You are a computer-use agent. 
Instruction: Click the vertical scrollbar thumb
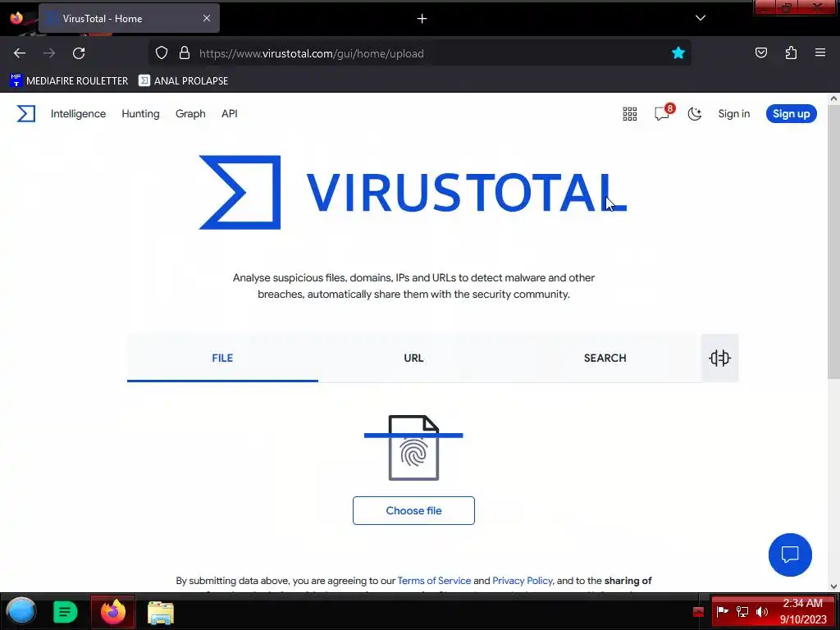coord(833,242)
